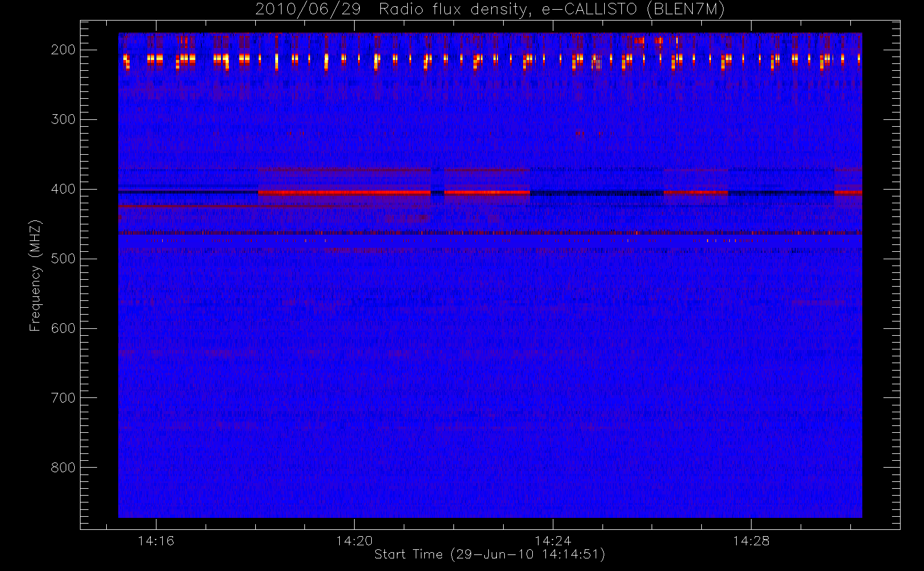The width and height of the screenshot is (924, 571).
Task: Click the 14:16 time tick label
Action: coord(156,541)
